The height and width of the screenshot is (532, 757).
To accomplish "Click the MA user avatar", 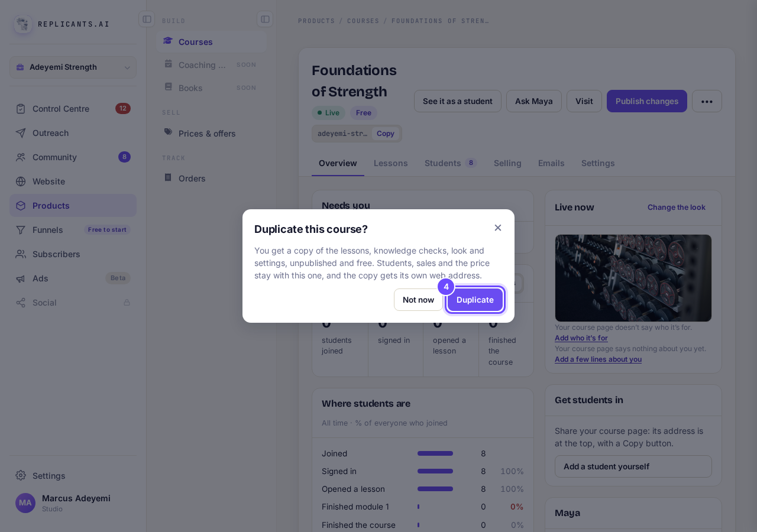I will 25,503.
